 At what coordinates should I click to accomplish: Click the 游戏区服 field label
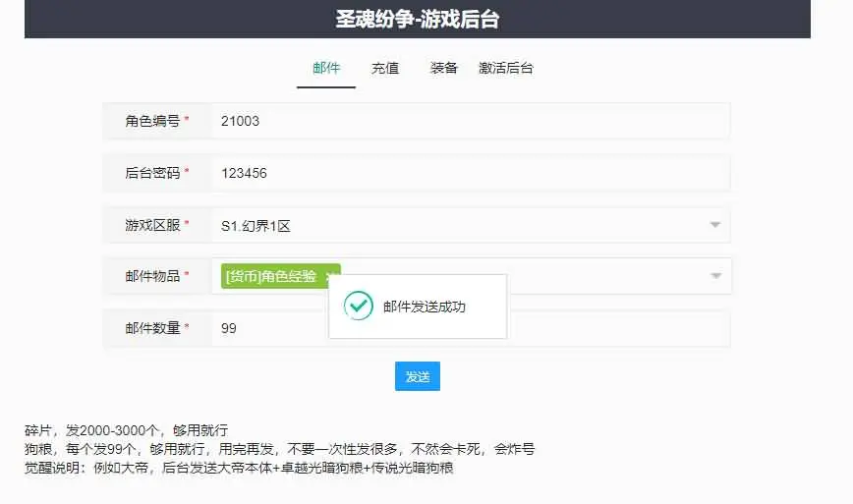point(152,225)
